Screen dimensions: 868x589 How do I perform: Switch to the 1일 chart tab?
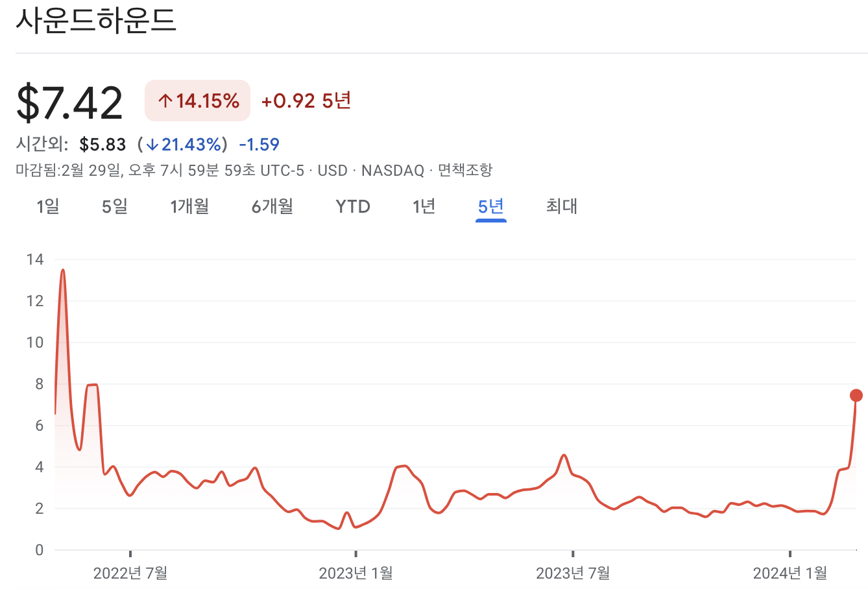click(47, 206)
